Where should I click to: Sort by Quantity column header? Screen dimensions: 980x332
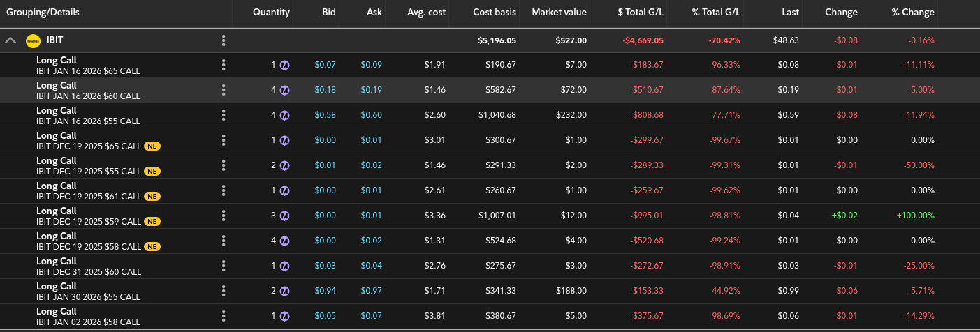click(x=271, y=13)
